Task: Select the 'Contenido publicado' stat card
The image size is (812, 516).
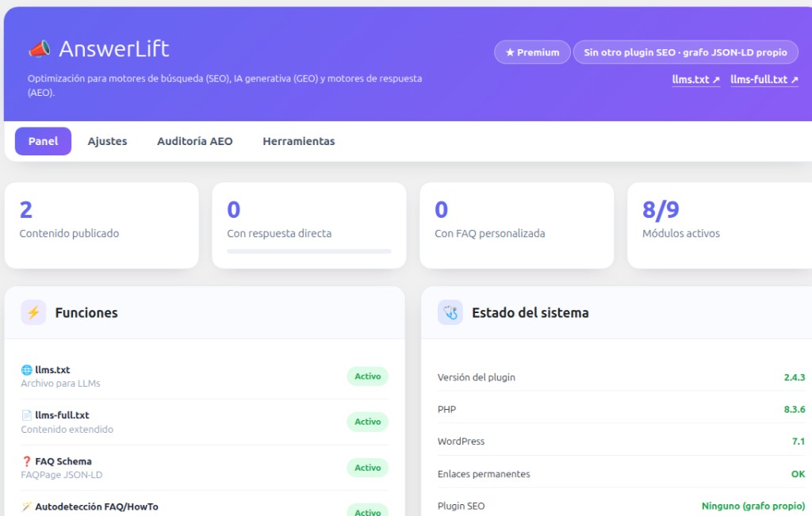Action: coord(101,225)
